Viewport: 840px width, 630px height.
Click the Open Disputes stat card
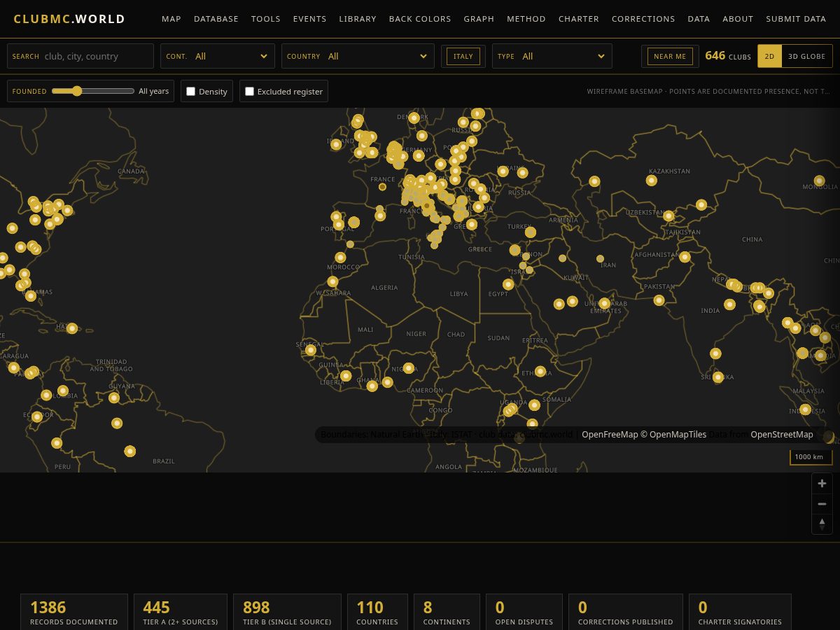coord(524,612)
